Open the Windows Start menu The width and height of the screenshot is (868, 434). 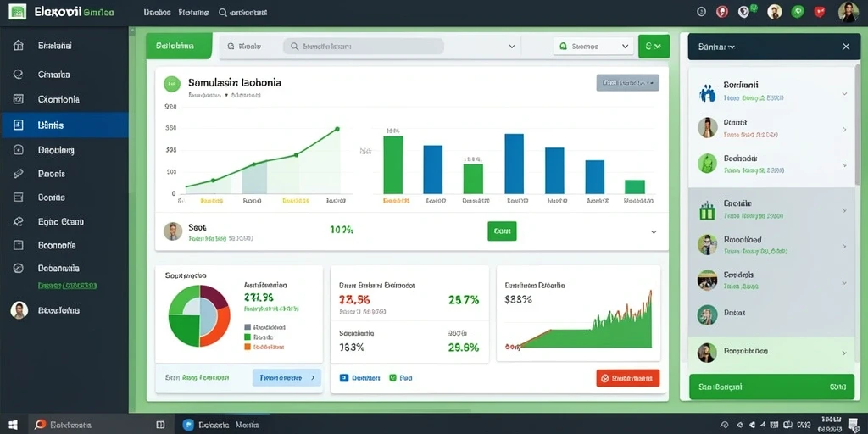pos(13,425)
